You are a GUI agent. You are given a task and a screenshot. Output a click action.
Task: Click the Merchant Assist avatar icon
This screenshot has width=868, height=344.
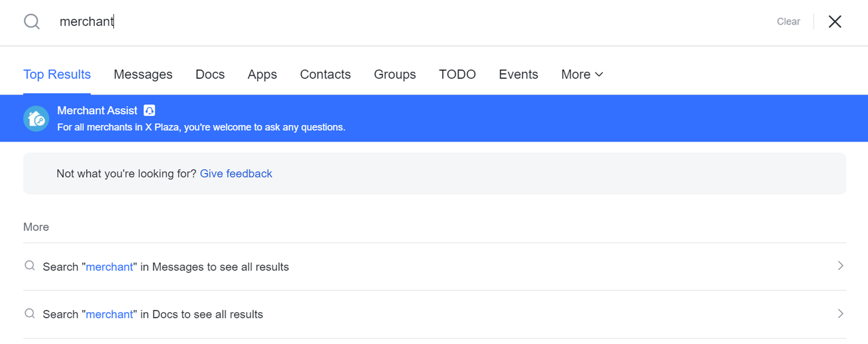pos(36,119)
